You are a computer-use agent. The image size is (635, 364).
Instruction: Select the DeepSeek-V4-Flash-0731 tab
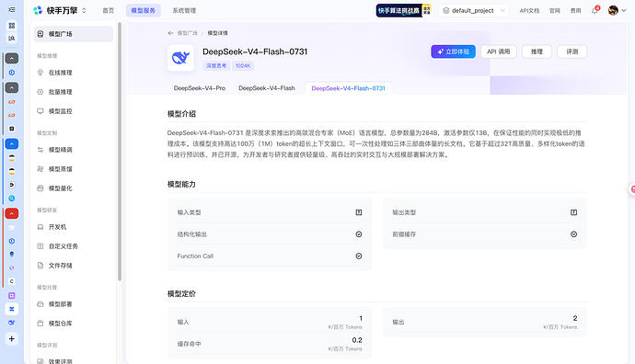tap(348, 88)
